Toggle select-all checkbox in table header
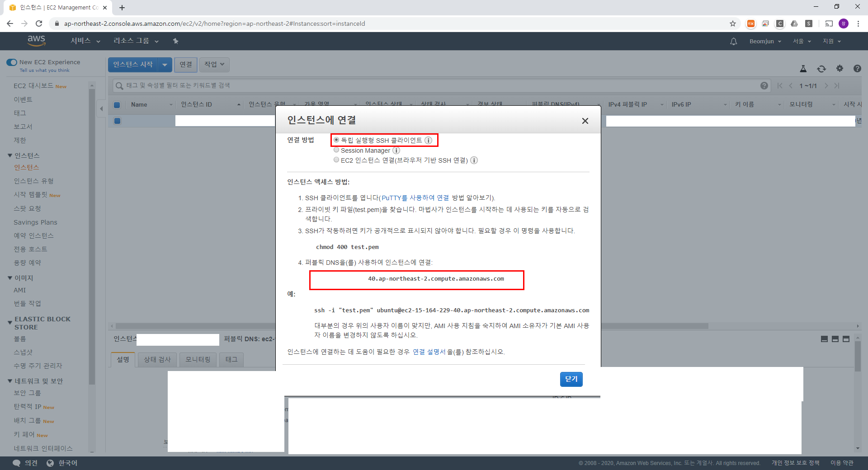 point(117,105)
